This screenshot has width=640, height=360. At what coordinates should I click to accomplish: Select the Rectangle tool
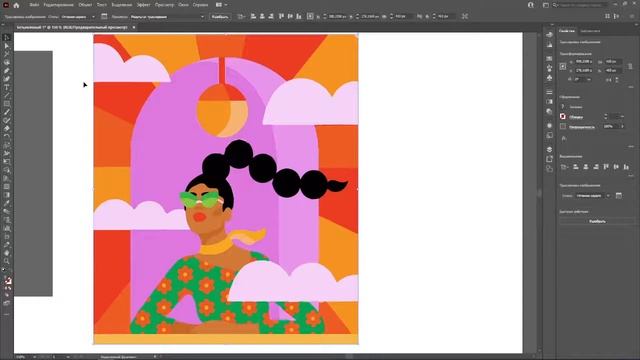(7, 104)
